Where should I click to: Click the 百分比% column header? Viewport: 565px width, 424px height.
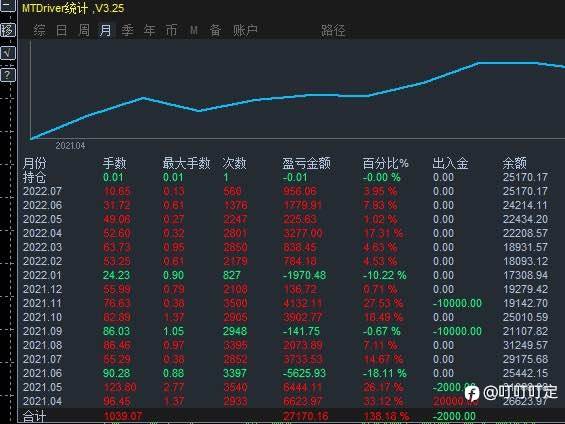coord(386,163)
